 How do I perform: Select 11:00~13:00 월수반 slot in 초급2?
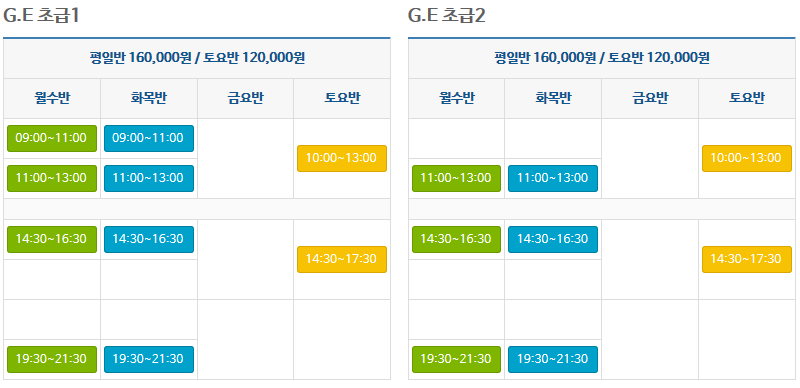[457, 178]
